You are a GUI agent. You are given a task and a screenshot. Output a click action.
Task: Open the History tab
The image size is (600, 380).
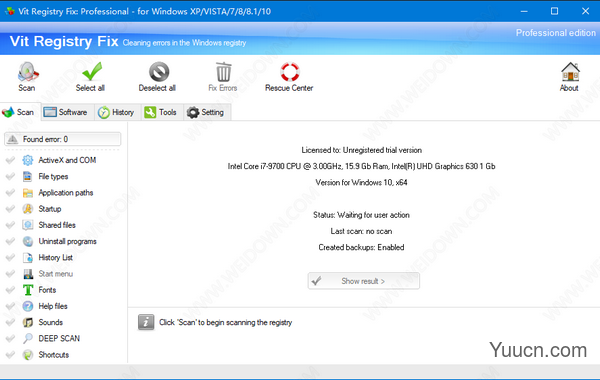tap(117, 112)
